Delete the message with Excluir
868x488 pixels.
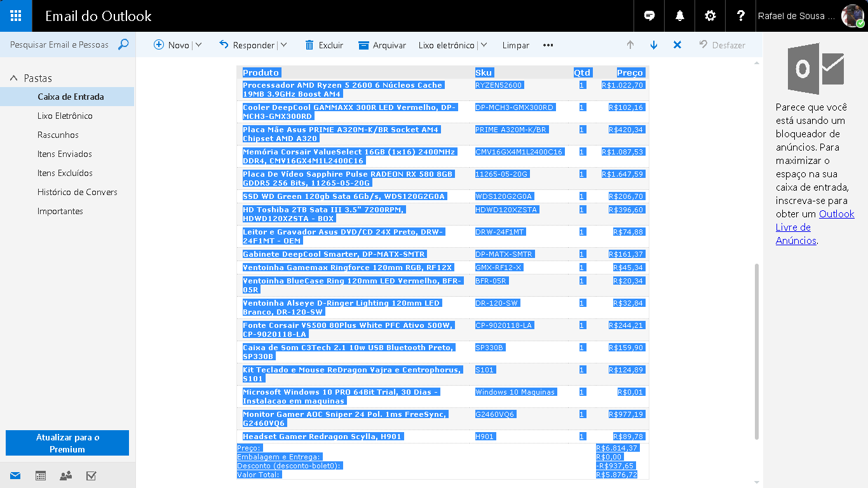[x=324, y=45]
